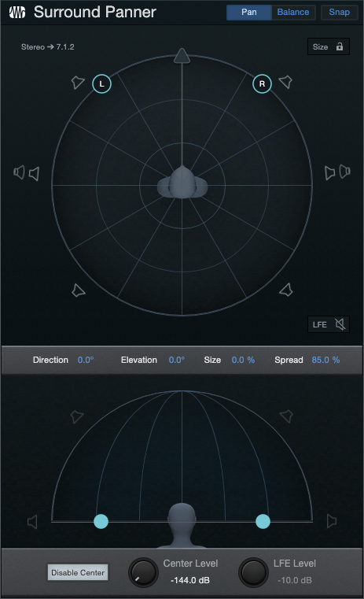The width and height of the screenshot is (364, 599).
Task: Click the rear right speaker icon
Action: tap(286, 290)
